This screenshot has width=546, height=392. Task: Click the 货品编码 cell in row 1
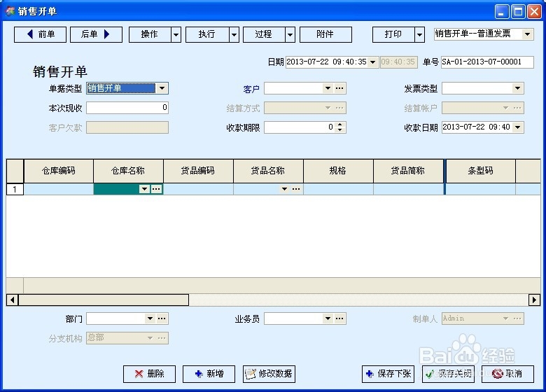tap(199, 189)
